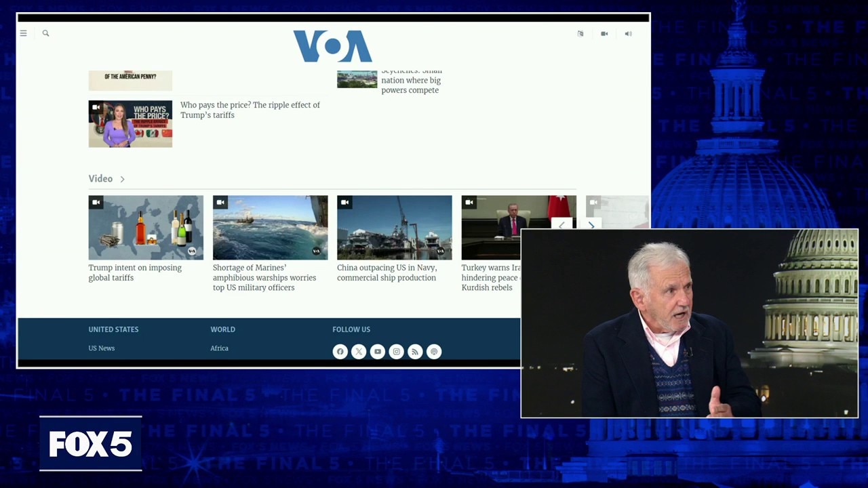Click the VOA logo
Screen dimensions: 868x488
coord(332,46)
